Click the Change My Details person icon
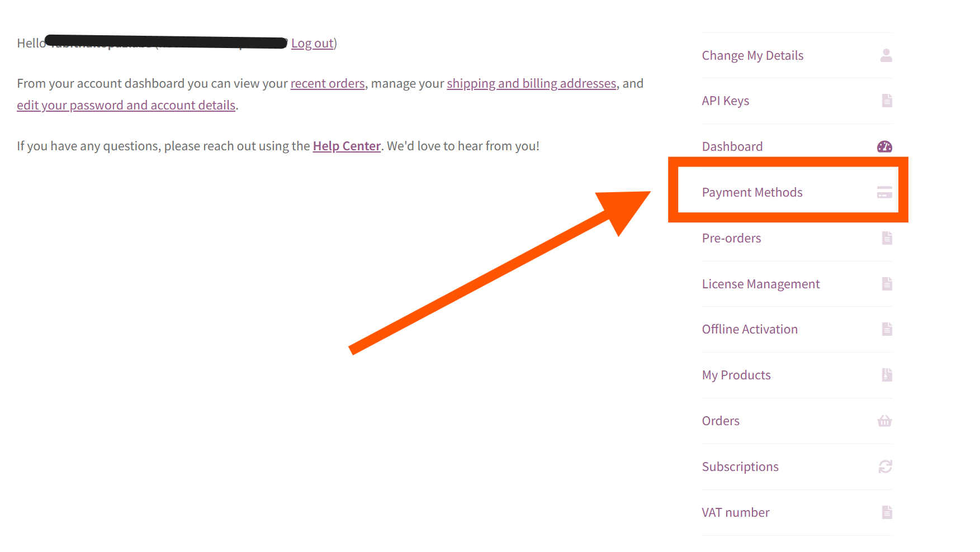The width and height of the screenshot is (980, 552). 886,55
